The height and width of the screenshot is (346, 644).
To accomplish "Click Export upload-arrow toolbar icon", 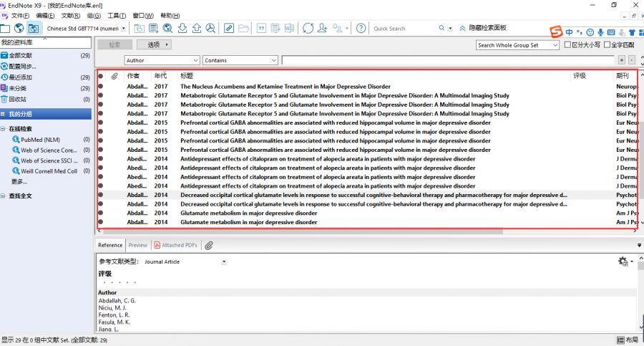I will (x=197, y=29).
